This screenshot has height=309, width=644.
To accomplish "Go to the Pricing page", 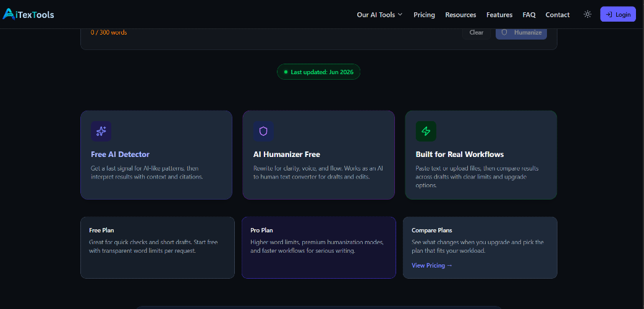I will pyautogui.click(x=424, y=15).
